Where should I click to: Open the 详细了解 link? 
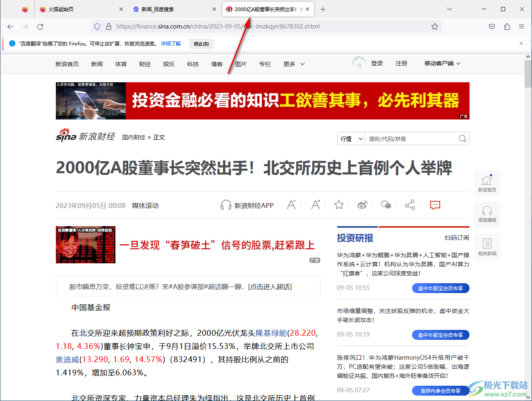(171, 43)
